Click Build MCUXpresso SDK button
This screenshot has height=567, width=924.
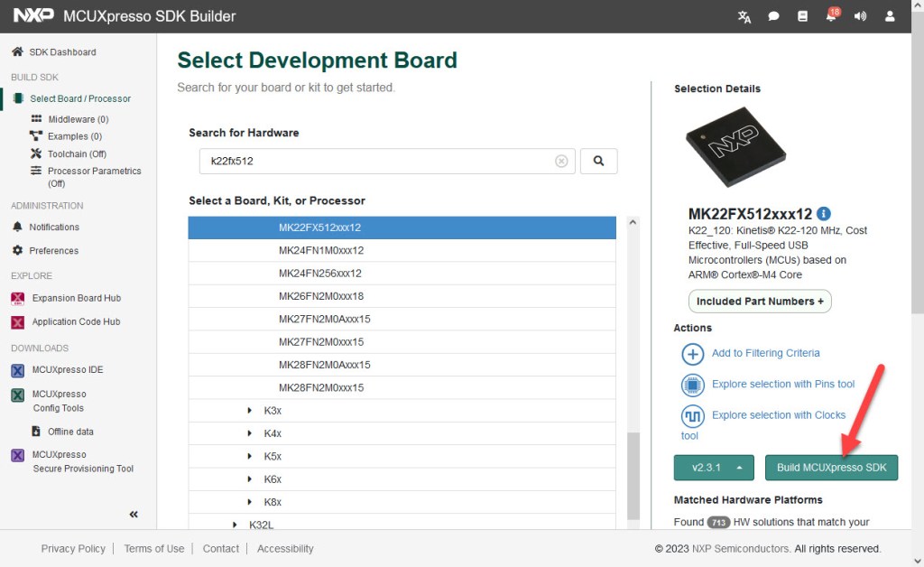[x=831, y=468]
